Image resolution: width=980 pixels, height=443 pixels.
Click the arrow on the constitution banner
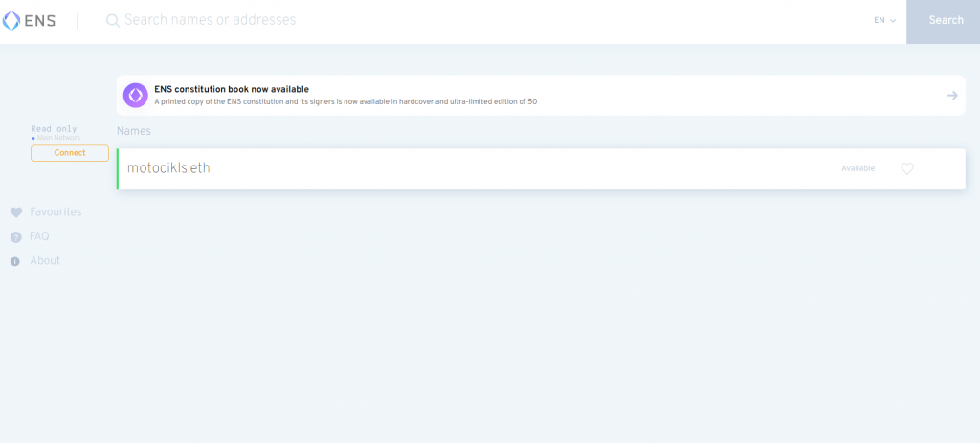coord(952,95)
